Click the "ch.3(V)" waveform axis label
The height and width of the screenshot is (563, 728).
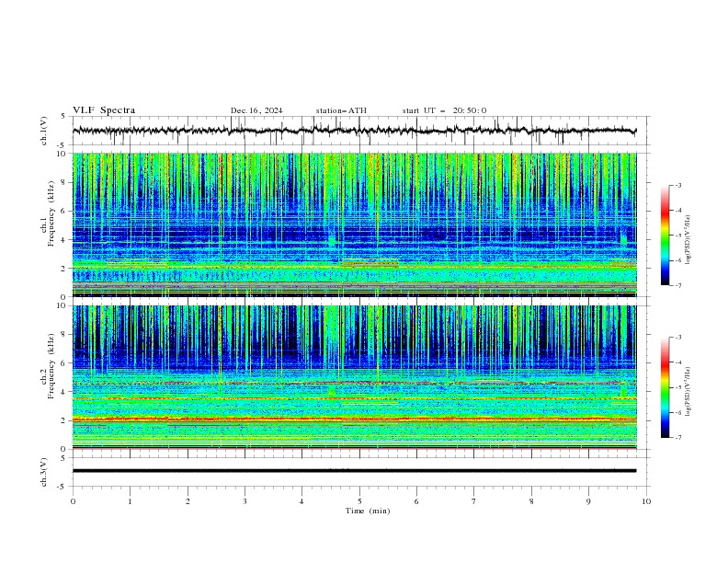pos(44,472)
